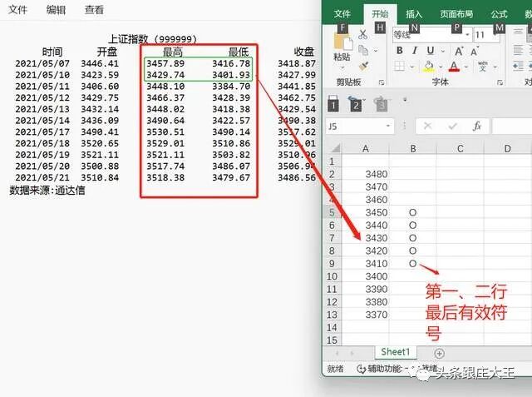Open the fill color dropdown arrow
The image size is (532, 397).
pyautogui.click(x=441, y=67)
